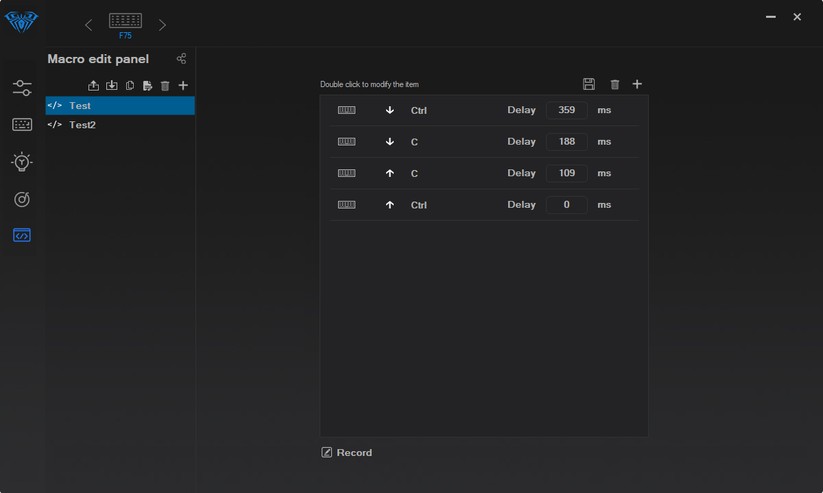This screenshot has height=493, width=823.
Task: Go to next device with right chevron
Action: pos(162,24)
